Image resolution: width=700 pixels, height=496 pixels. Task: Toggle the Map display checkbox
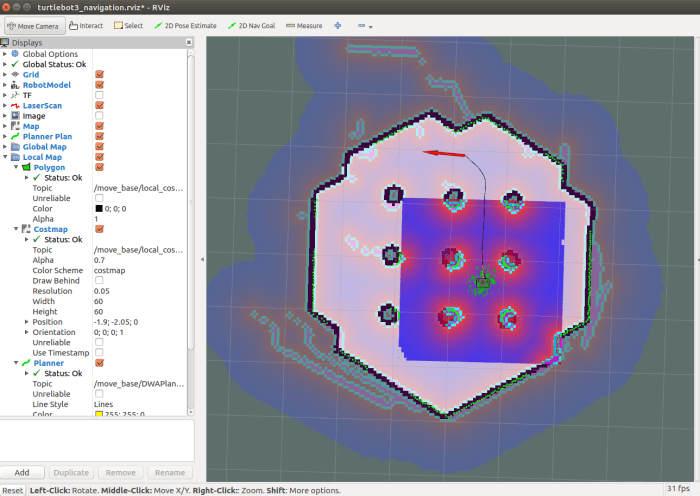click(x=100, y=126)
